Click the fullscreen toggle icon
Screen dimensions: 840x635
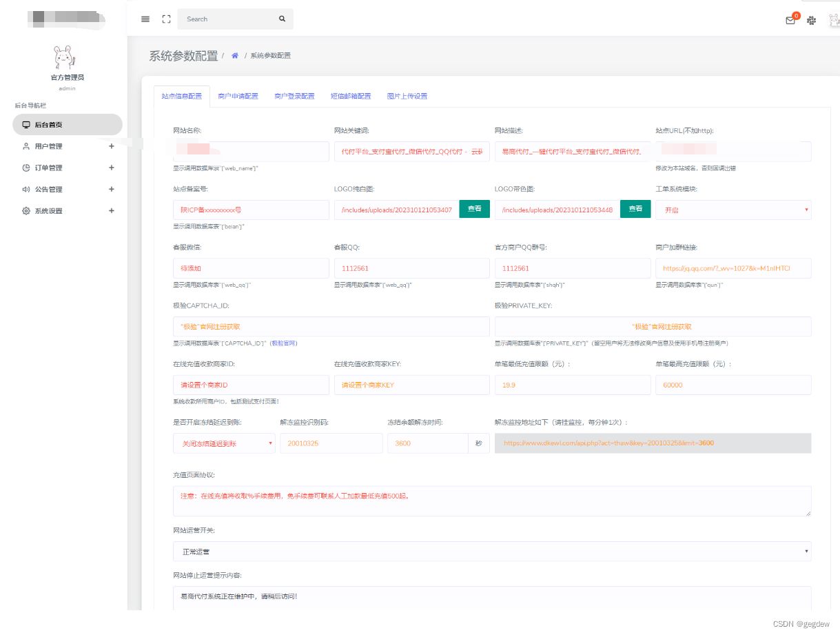165,19
